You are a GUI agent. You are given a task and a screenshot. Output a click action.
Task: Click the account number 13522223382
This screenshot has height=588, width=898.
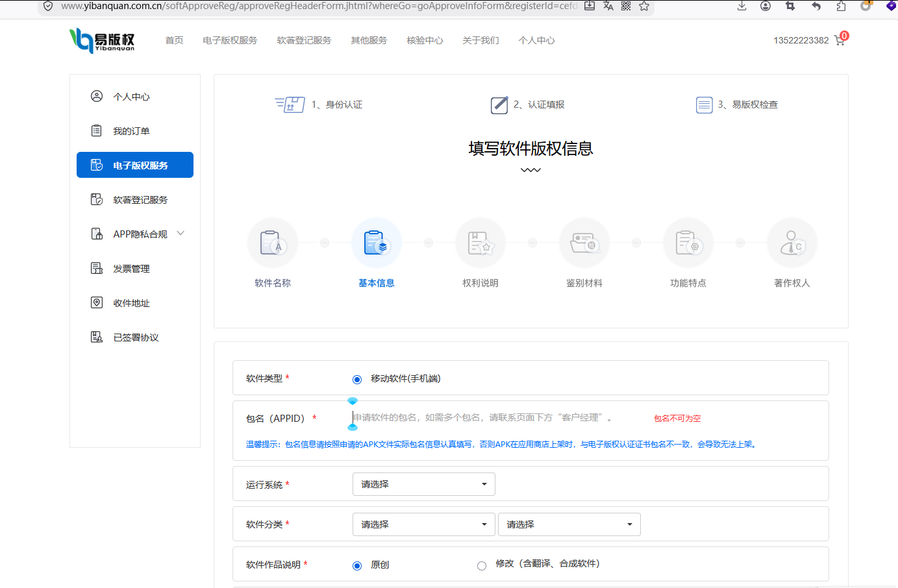coord(801,40)
